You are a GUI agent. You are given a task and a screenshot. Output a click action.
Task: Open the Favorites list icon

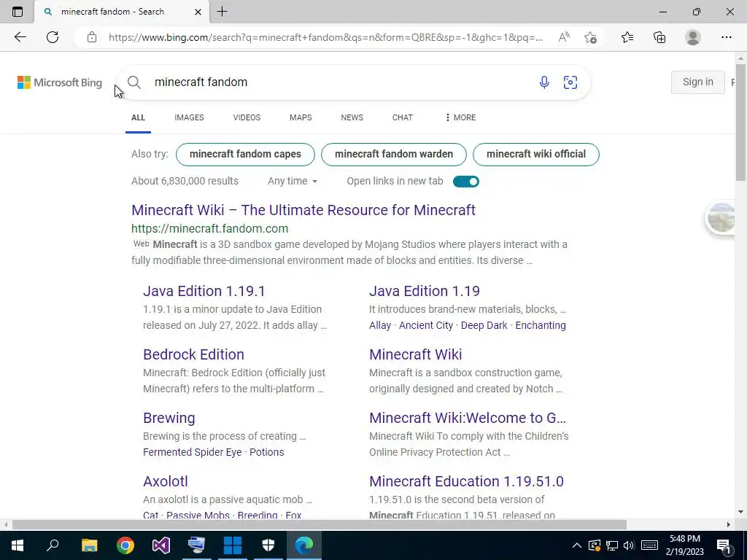coord(627,37)
